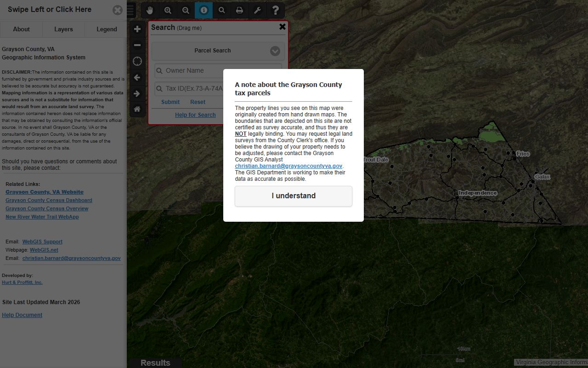Open the Help question mark icon
This screenshot has height=368, width=588.
[276, 10]
